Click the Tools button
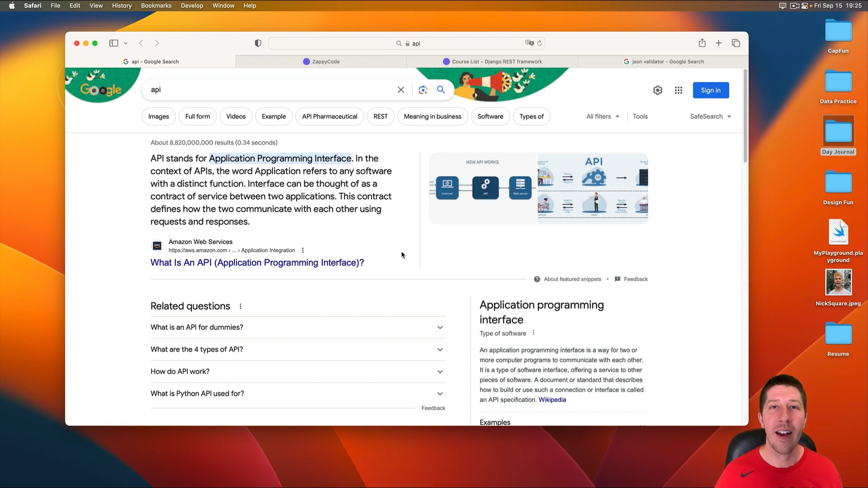The height and width of the screenshot is (488, 868). point(640,117)
